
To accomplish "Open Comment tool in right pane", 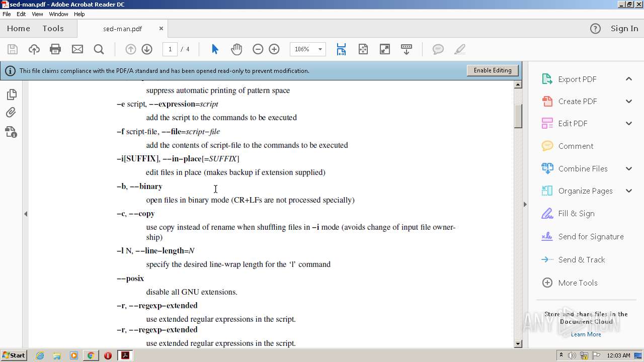I will (x=576, y=146).
